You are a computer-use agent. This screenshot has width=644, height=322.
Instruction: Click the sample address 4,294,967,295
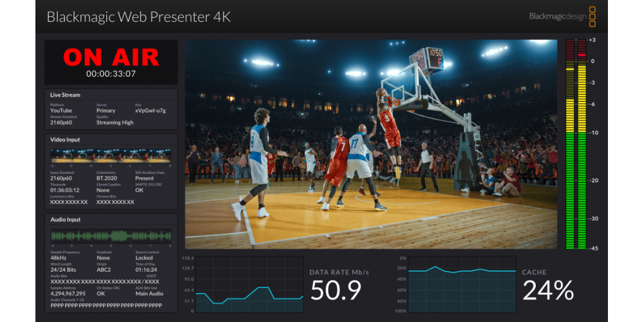pyautogui.click(x=68, y=294)
